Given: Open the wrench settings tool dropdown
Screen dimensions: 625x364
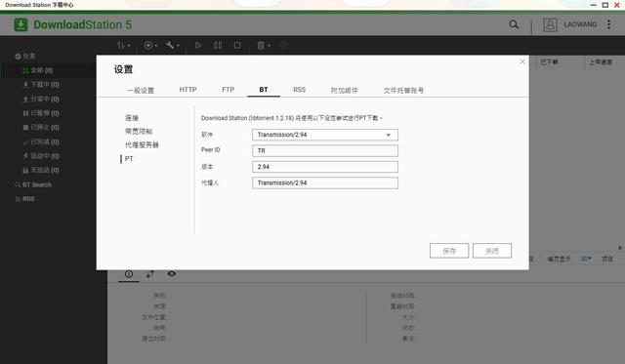Looking at the screenshot, I should 172,46.
